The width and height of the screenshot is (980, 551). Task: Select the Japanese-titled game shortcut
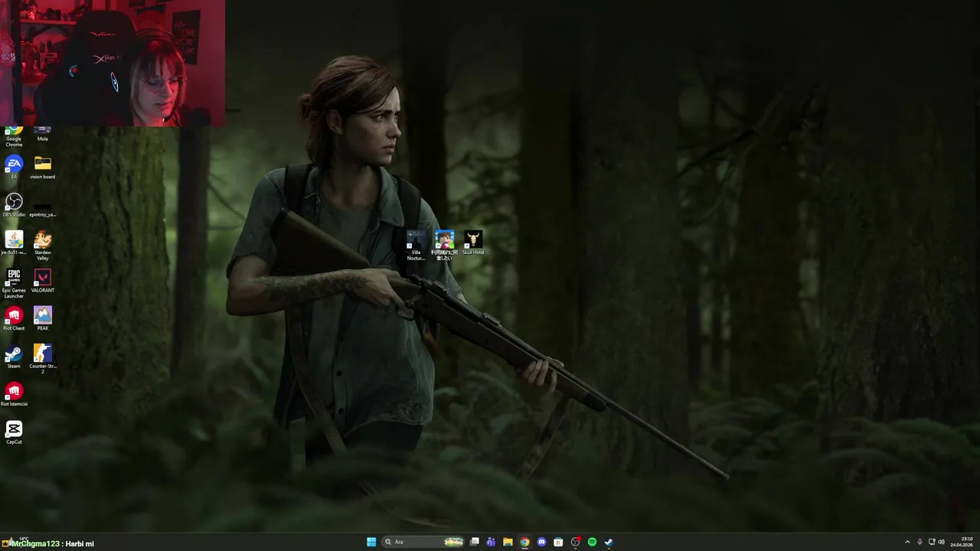tap(444, 246)
